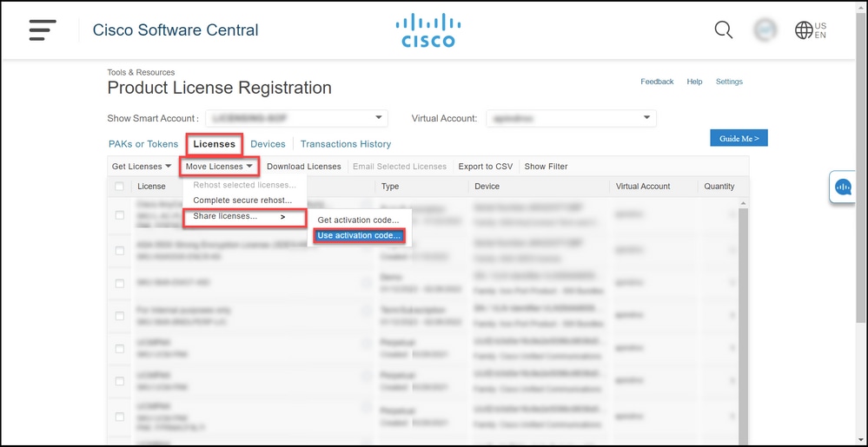Click Cisco Software Central title

pos(176,30)
